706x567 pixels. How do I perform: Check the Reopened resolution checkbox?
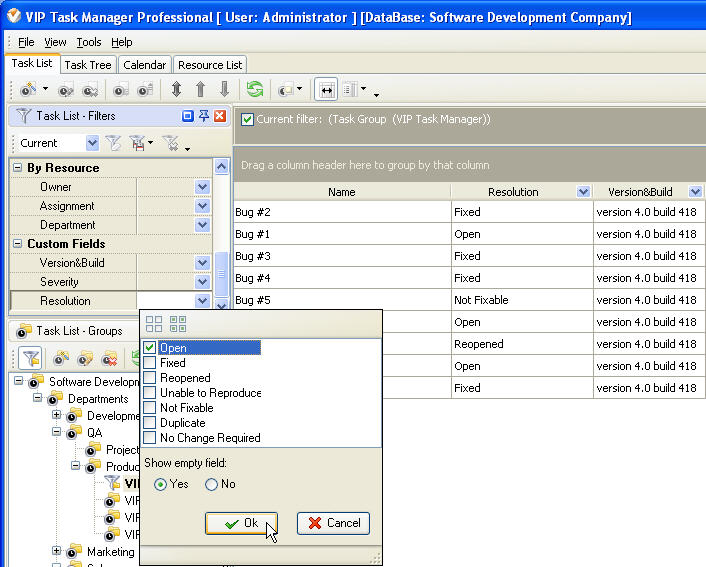click(149, 377)
